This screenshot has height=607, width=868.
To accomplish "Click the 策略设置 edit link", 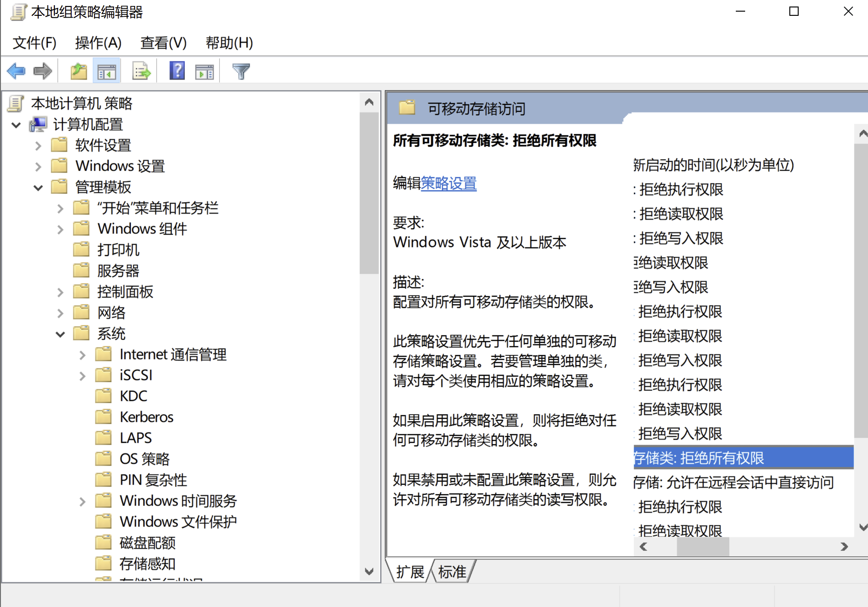I will pos(449,183).
